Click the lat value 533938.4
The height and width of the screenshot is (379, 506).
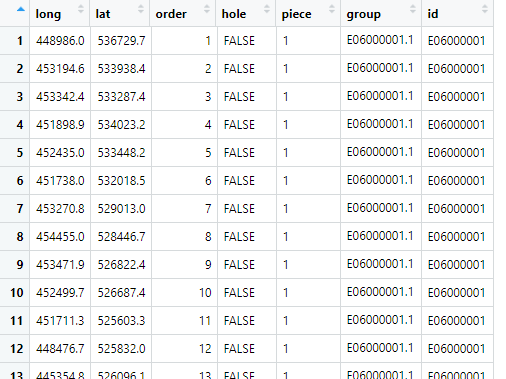[121, 69]
